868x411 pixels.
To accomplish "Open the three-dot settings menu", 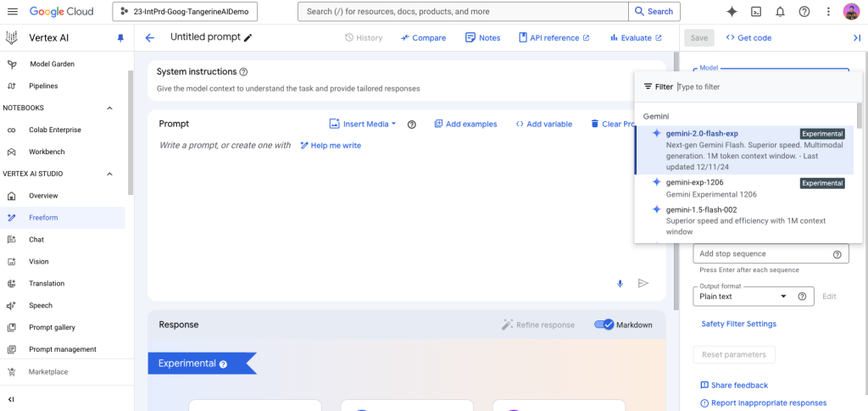I will (x=828, y=12).
